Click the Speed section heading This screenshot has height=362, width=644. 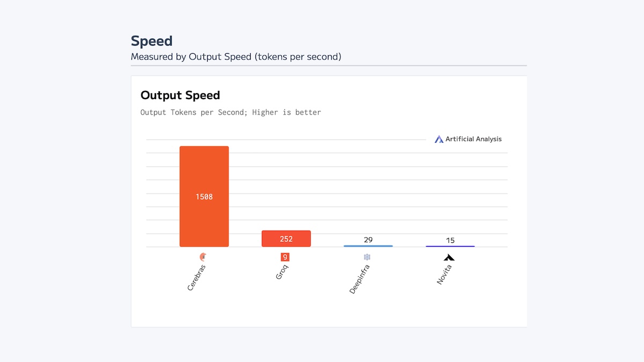point(152,41)
